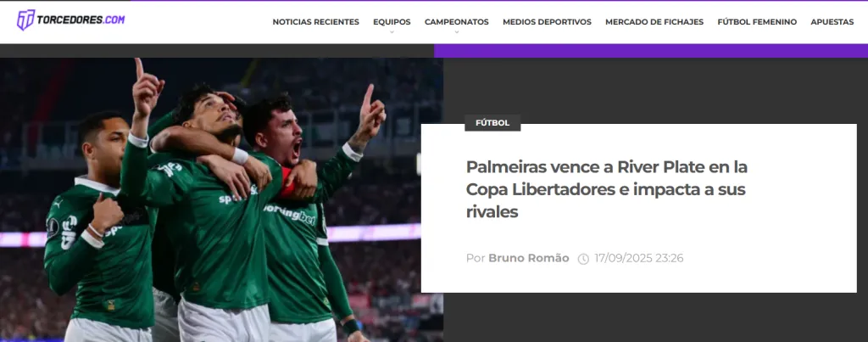Click the purple banner bar below navigation
This screenshot has width=868, height=342.
pos(651,50)
